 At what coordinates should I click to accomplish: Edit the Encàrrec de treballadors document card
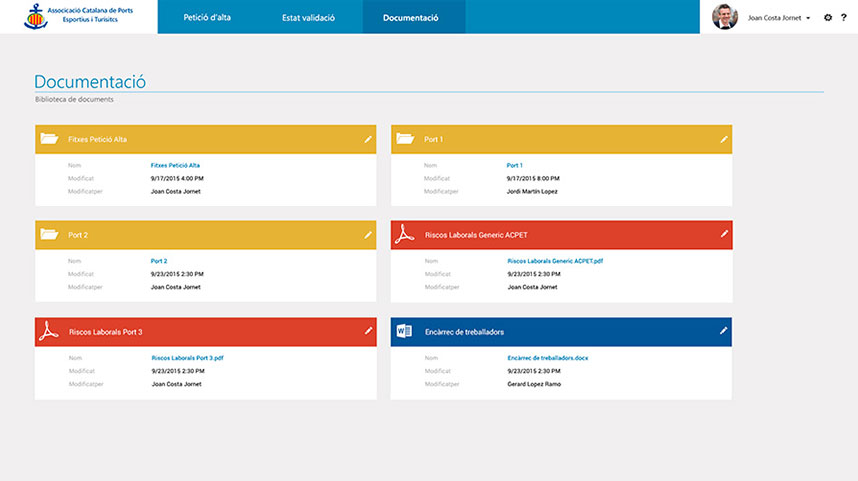(724, 331)
